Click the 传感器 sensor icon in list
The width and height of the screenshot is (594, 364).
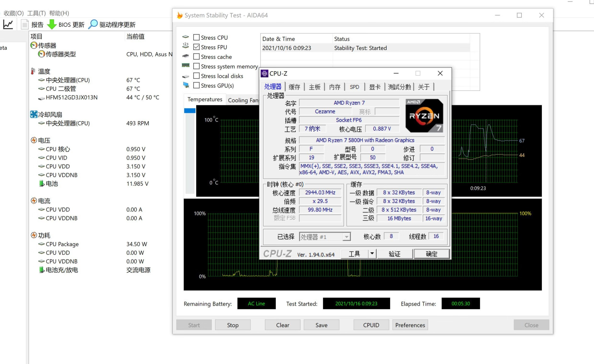coord(34,45)
